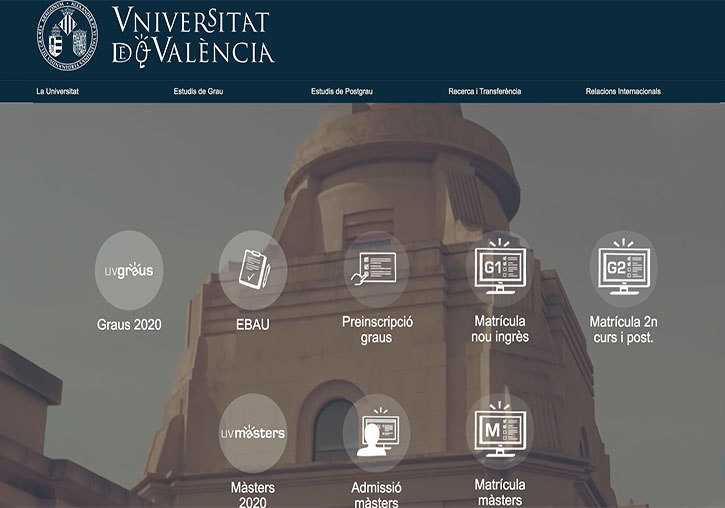Open the uvgraus Graus 2020 circle icon
725x508 pixels.
pos(129,270)
